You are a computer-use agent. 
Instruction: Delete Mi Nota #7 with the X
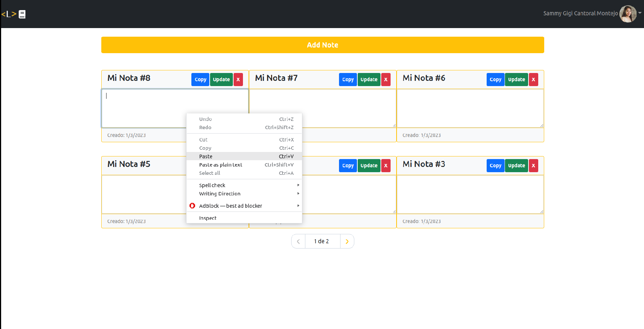(x=386, y=79)
